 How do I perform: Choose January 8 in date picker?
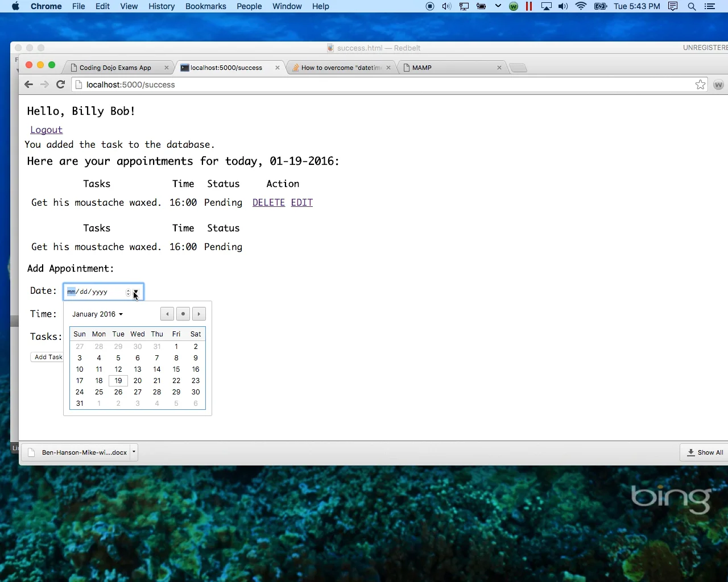176,358
